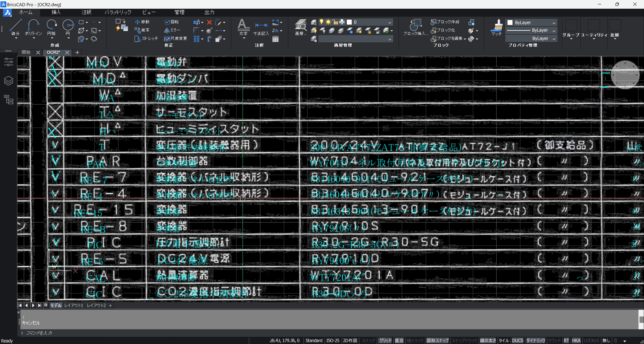Click the layer color white swatch
The width and height of the screenshot is (644, 344).
[349, 22]
